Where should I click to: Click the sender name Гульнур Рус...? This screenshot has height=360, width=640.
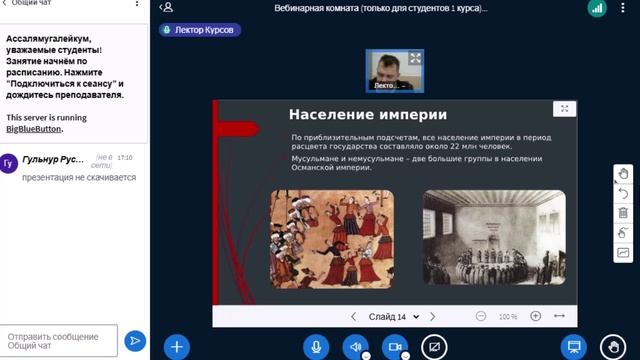53,159
